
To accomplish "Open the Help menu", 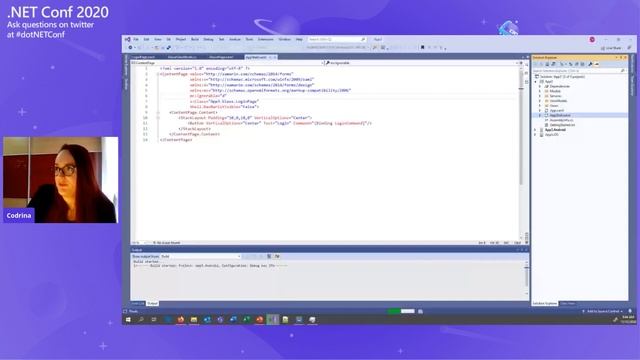I will [x=299, y=40].
